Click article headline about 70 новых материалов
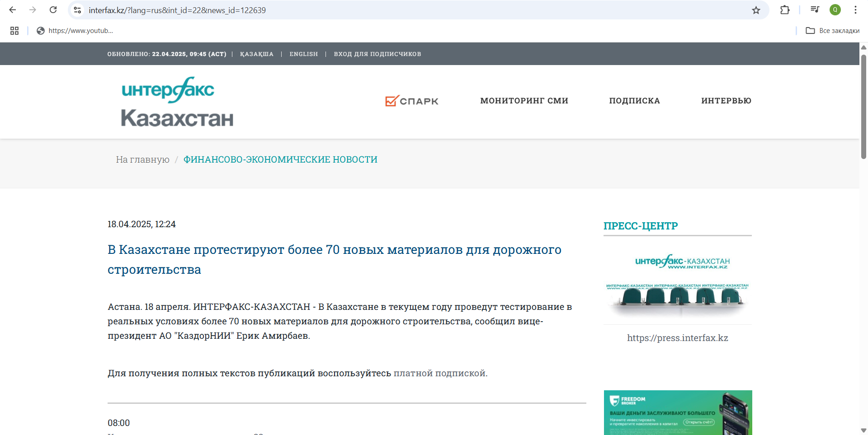This screenshot has height=435, width=868. point(335,259)
